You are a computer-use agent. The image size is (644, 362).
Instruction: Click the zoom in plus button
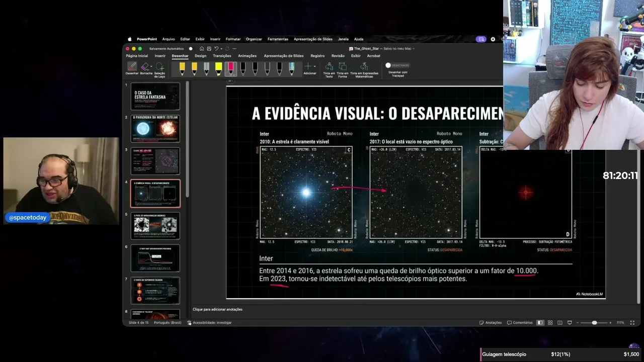(x=610, y=322)
